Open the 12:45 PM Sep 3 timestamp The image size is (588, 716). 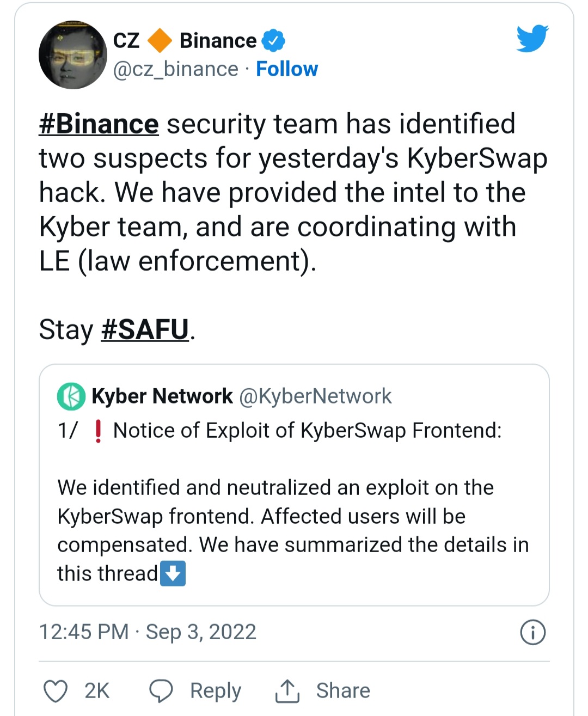coord(148,632)
